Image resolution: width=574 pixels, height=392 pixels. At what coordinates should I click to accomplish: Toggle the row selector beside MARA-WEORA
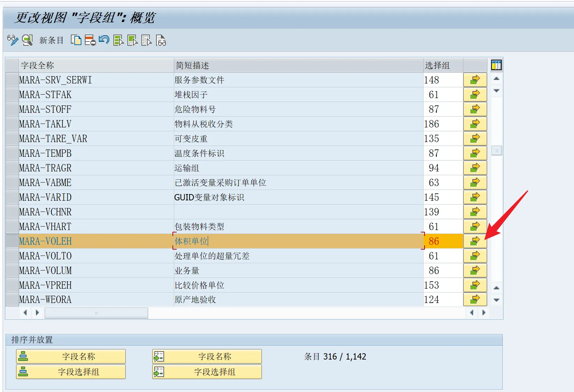[x=12, y=299]
